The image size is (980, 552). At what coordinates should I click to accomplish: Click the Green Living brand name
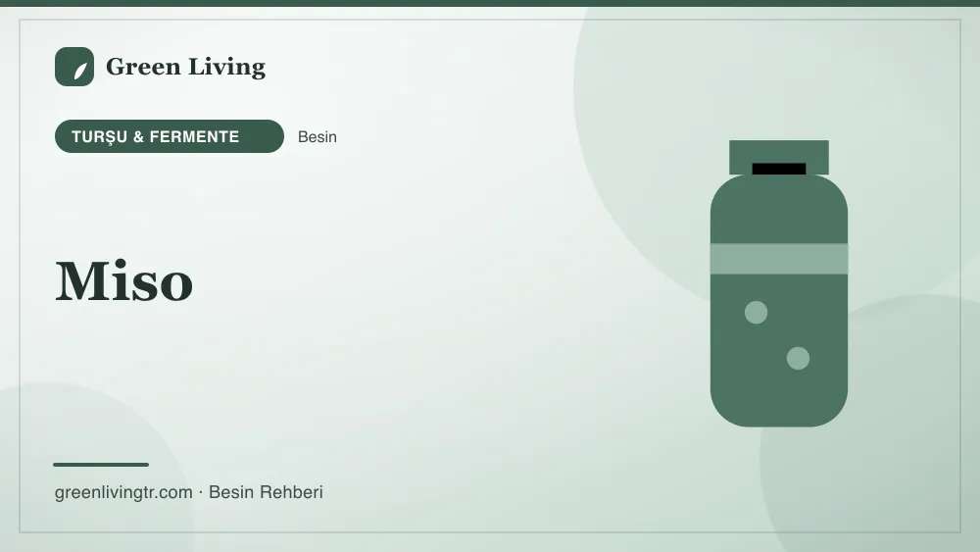185,67
